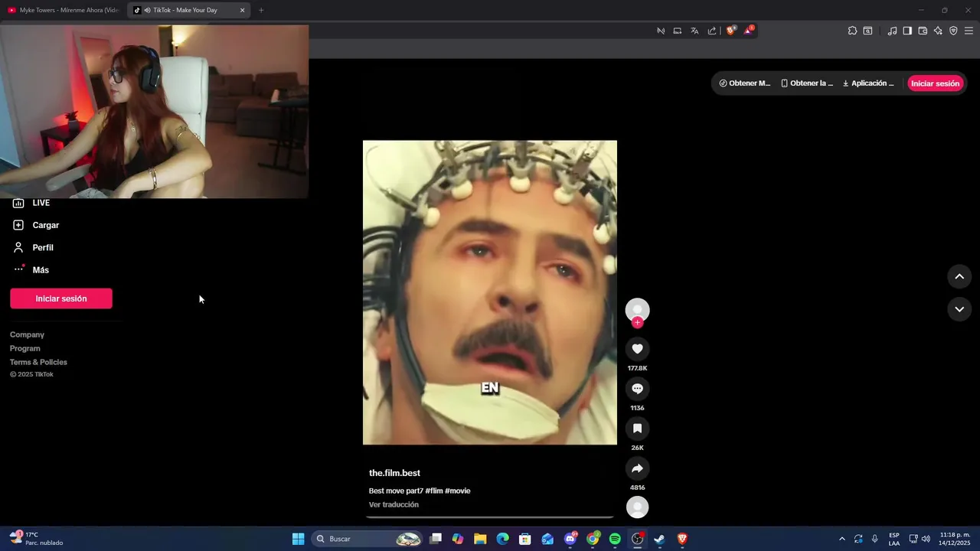Expand the Program footer section
Screen dimensions: 980x551
pyautogui.click(x=25, y=348)
